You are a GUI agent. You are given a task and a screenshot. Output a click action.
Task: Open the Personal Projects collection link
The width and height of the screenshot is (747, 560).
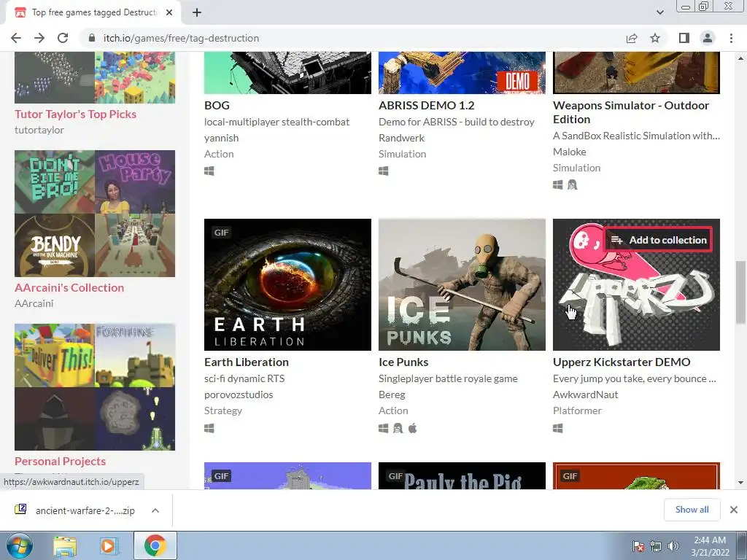pos(60,461)
